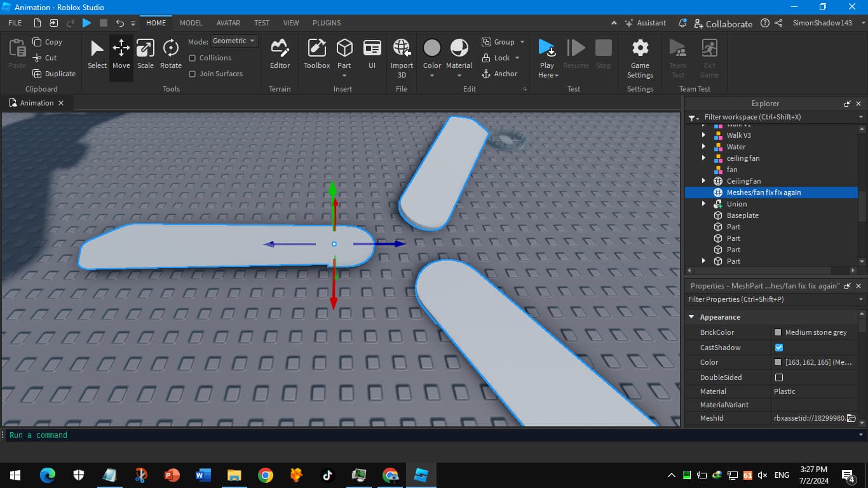Open the Group dropdown arrow
The width and height of the screenshot is (868, 488).
pyautogui.click(x=522, y=42)
